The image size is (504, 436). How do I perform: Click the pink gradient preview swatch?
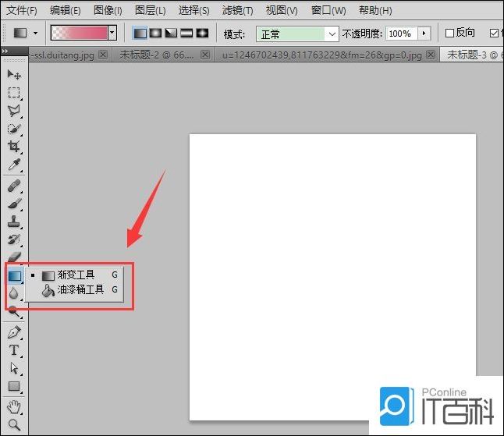click(79, 33)
